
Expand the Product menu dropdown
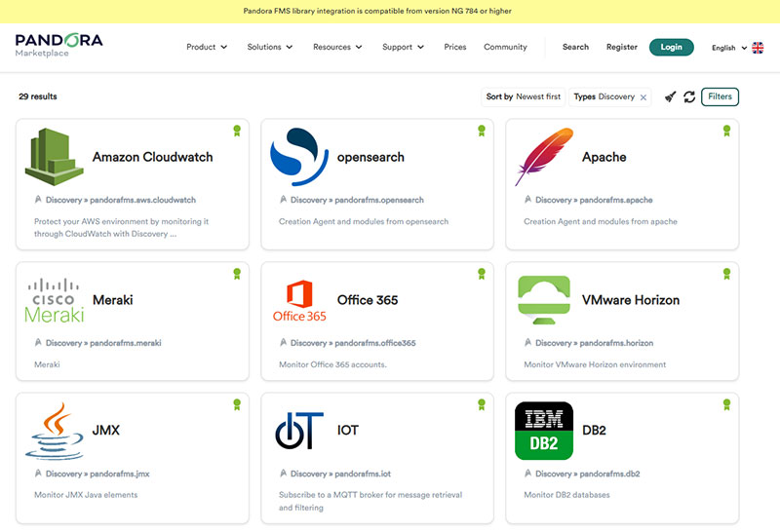pos(207,47)
